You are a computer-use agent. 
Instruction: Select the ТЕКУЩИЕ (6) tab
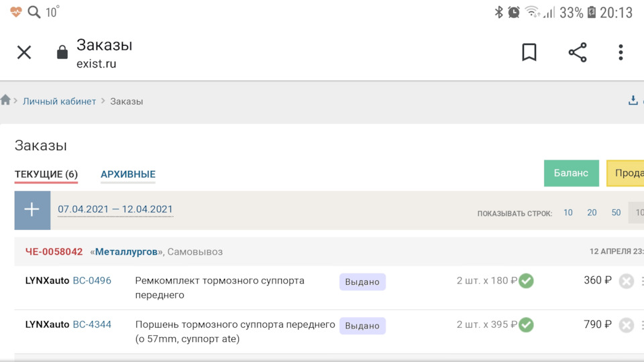tap(46, 174)
